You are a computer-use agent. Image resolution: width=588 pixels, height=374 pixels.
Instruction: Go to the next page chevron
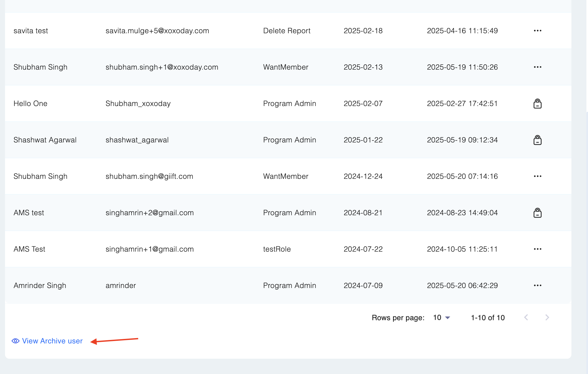click(547, 317)
